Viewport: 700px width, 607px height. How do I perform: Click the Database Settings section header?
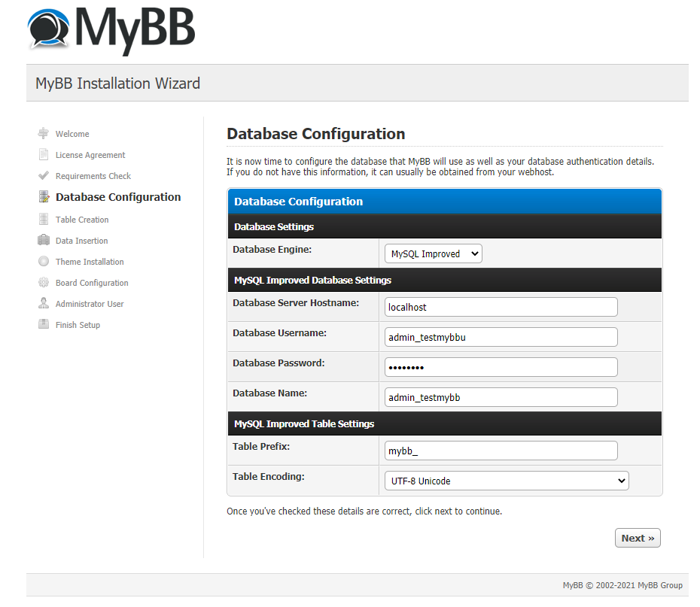[x=445, y=226]
